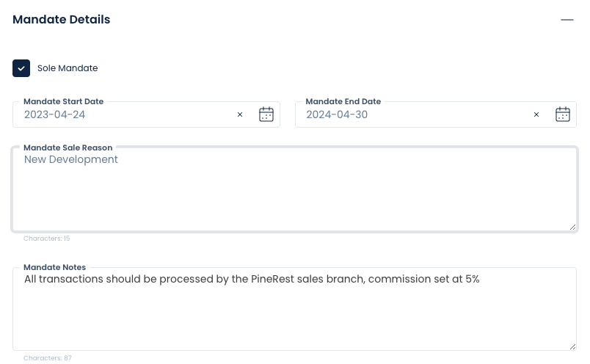Click the Mandate Notes resize handle
This screenshot has height=364, width=590.
click(x=572, y=346)
